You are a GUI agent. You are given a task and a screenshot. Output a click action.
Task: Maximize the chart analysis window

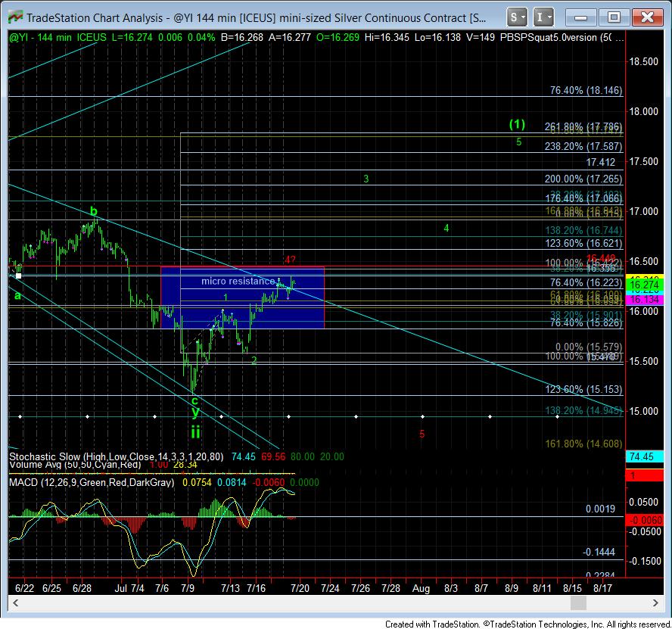[614, 17]
